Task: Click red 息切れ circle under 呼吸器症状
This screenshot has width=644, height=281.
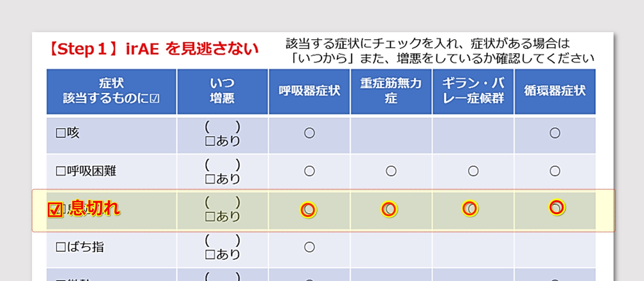Action: pos(308,210)
